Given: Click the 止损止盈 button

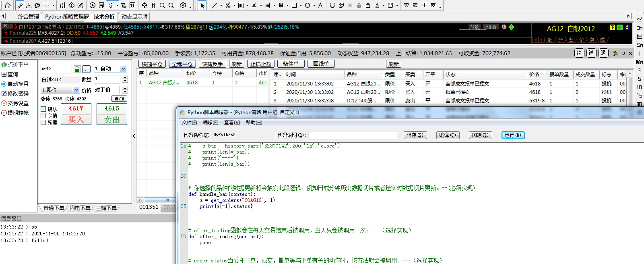Looking at the screenshot, I should [x=261, y=64].
